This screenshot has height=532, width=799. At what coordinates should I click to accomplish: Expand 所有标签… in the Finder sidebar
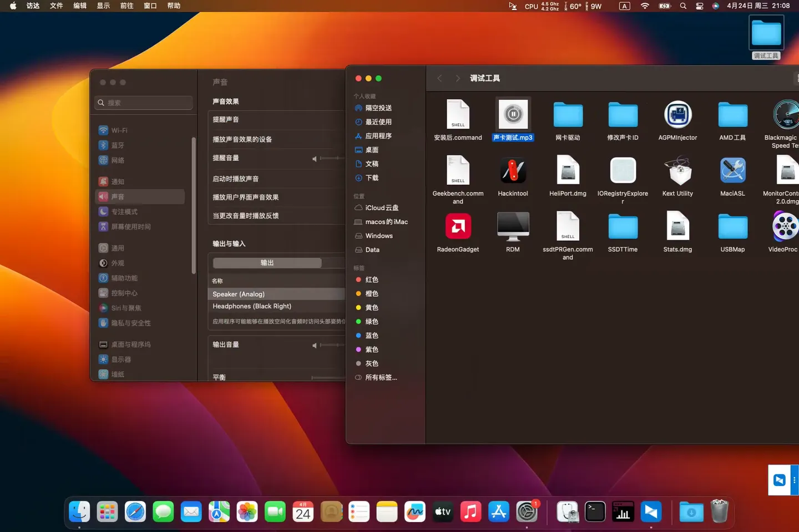381,377
